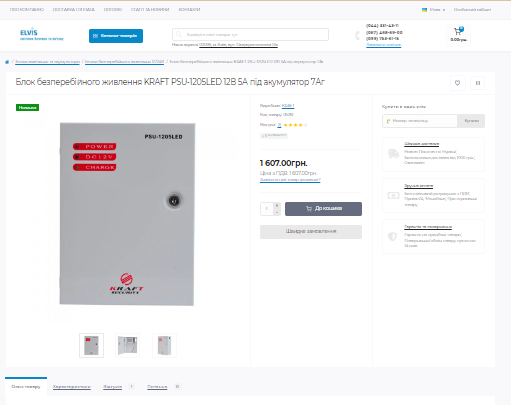Switch to the characteristics tab

click(72, 387)
